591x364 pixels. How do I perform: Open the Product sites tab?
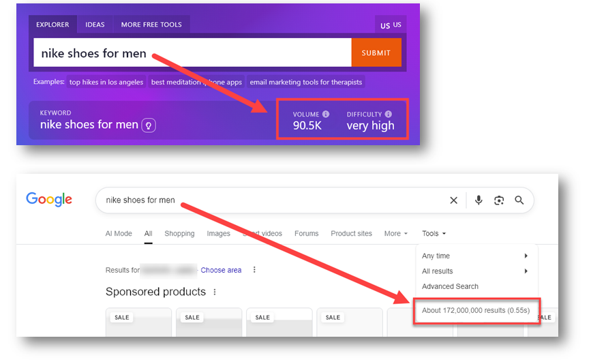pyautogui.click(x=351, y=234)
